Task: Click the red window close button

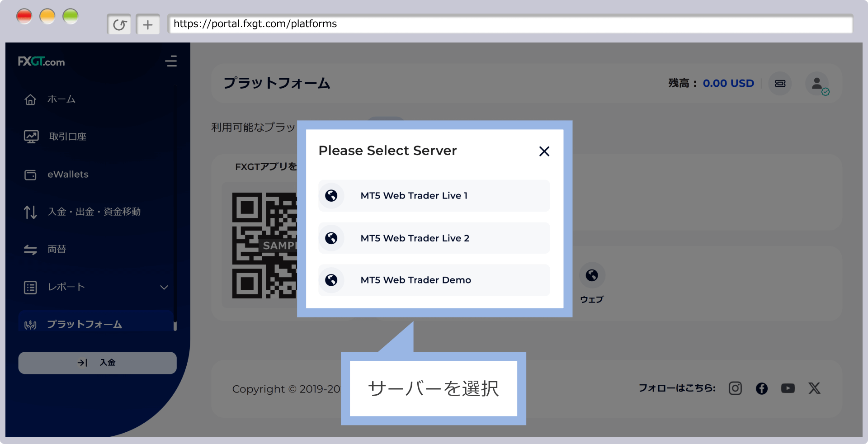Action: [x=24, y=17]
